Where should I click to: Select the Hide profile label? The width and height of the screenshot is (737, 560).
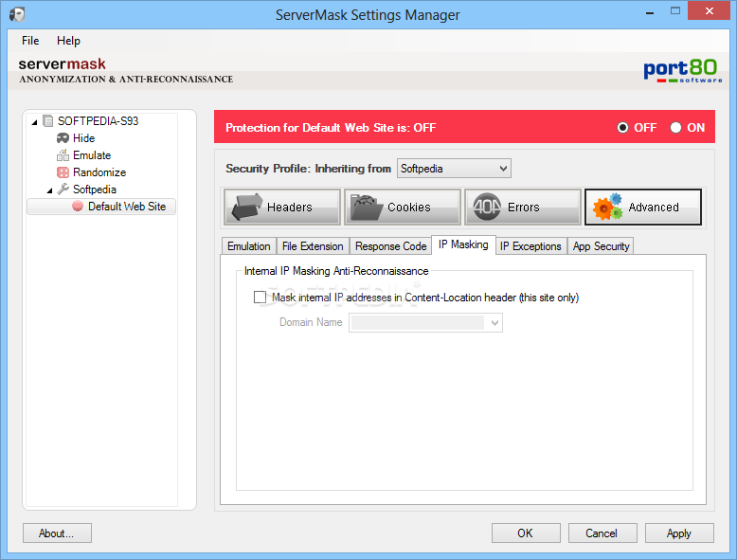tap(83, 138)
